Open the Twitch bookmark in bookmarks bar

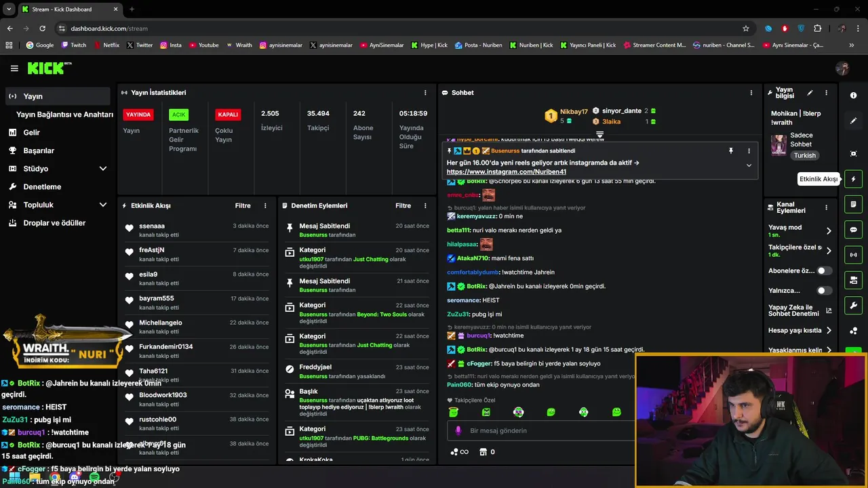point(74,45)
